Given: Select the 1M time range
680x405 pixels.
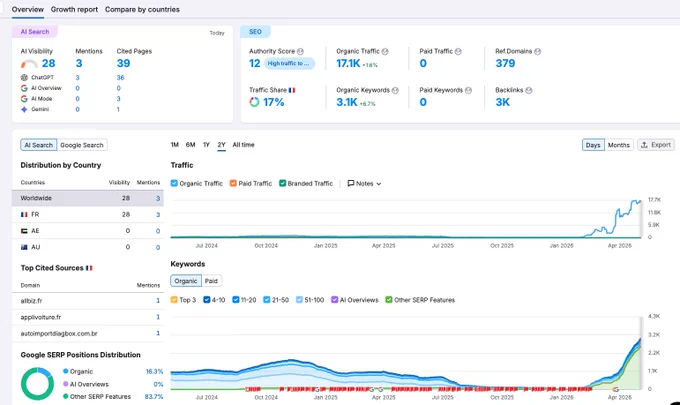Looking at the screenshot, I should 175,145.
